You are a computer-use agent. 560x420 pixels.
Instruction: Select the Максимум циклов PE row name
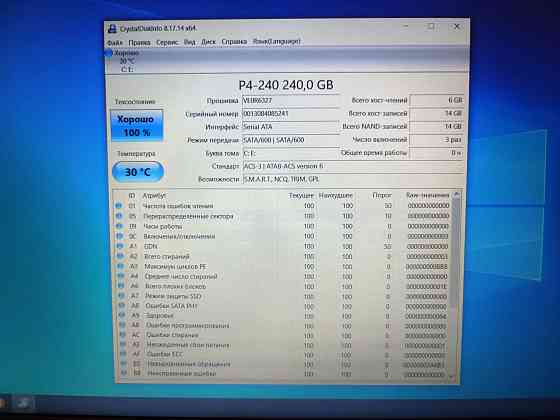pyautogui.click(x=175, y=266)
